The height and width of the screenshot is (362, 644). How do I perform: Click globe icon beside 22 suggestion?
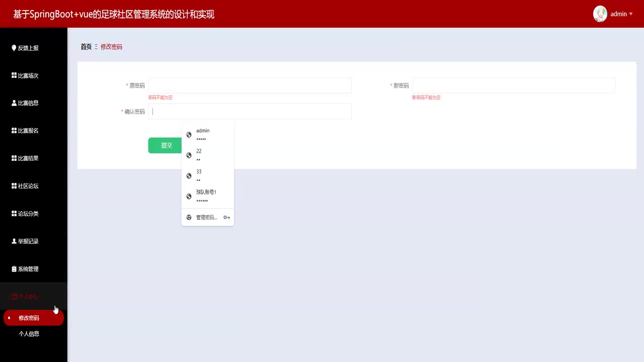click(189, 155)
